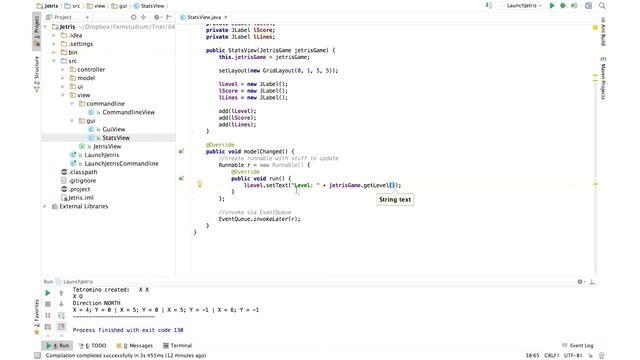
Task: Run with coverage icon in the top toolbar
Action: [x=574, y=6]
